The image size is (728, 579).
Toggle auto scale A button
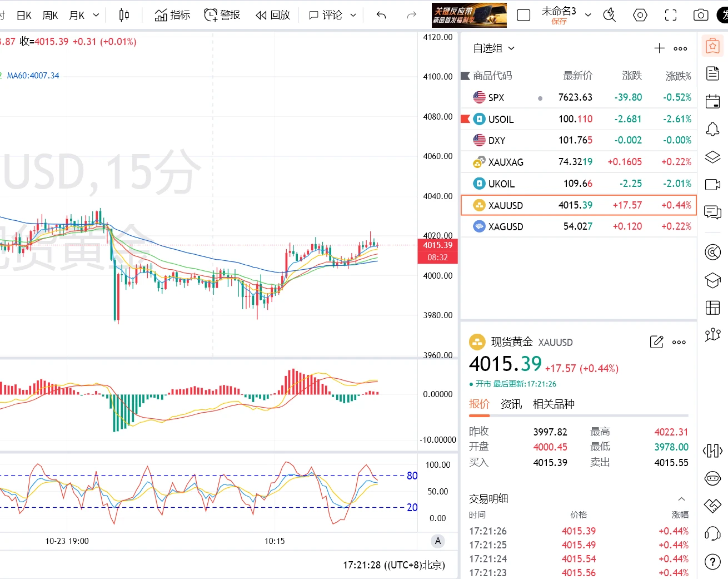(438, 541)
